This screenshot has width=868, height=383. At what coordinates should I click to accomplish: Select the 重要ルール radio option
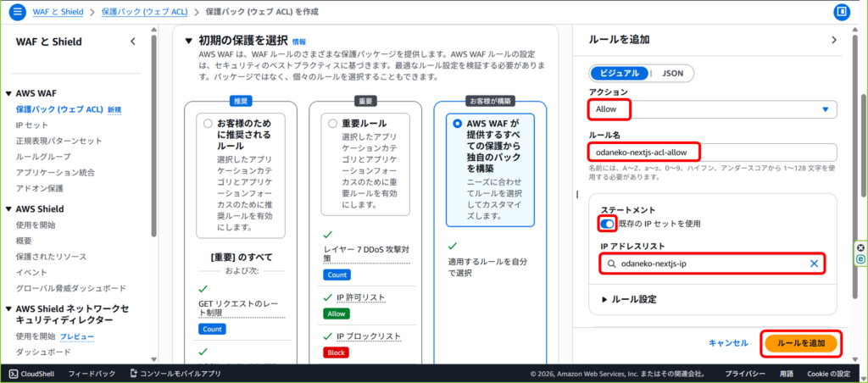(332, 124)
